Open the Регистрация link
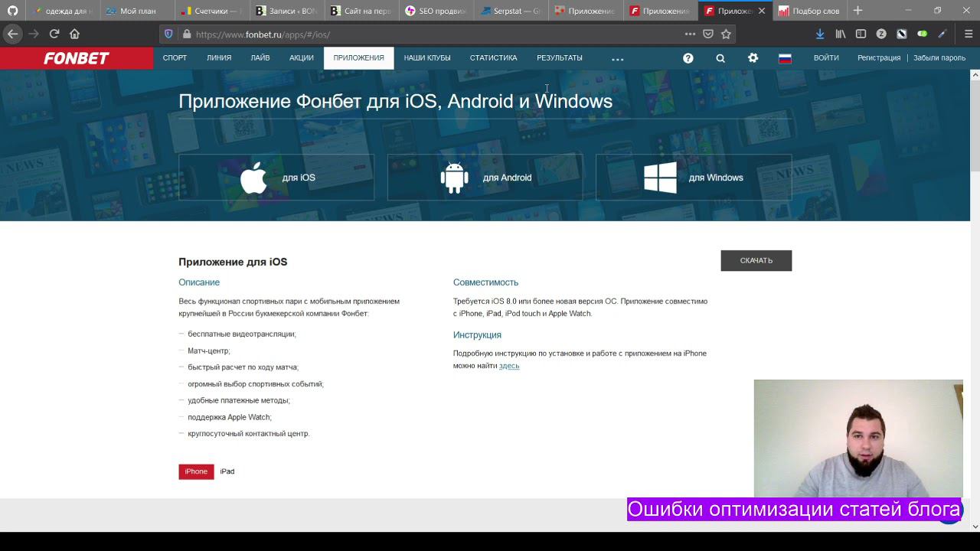This screenshot has height=551, width=980. tap(879, 58)
